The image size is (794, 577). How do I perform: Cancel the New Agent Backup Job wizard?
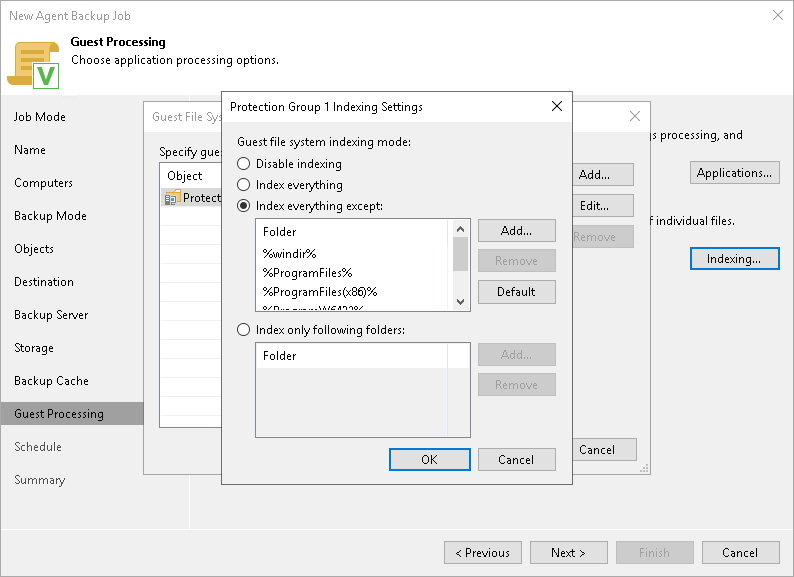coord(740,553)
